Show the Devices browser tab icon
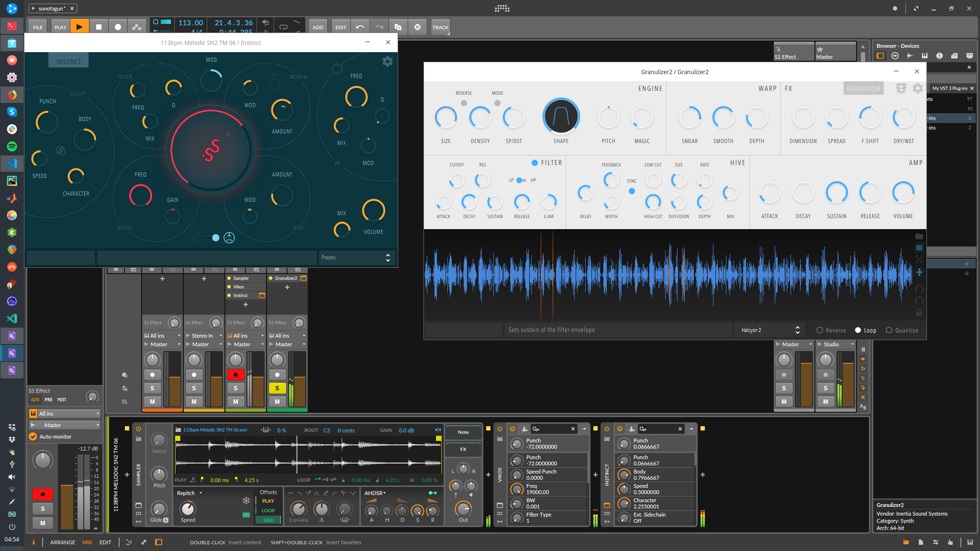 click(880, 56)
